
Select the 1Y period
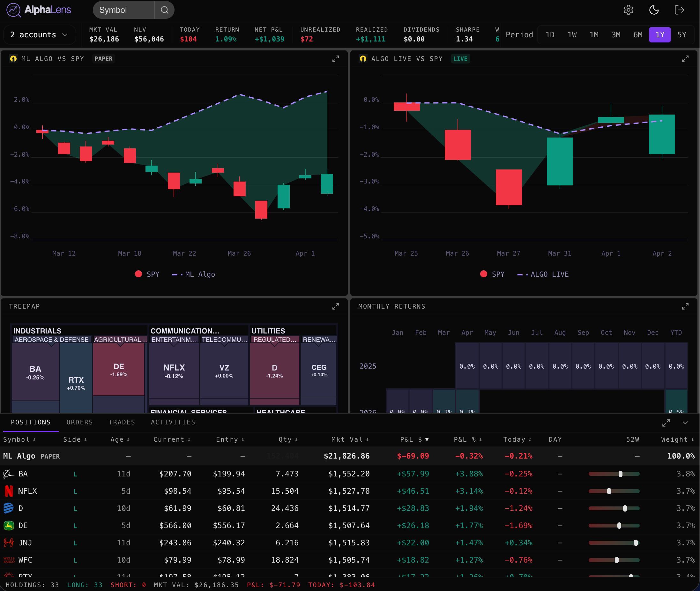click(660, 35)
